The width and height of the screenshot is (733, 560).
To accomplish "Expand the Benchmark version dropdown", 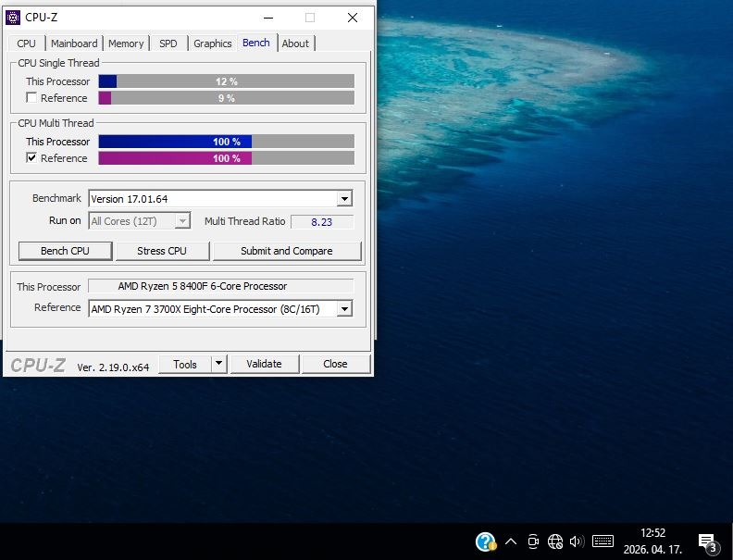I will point(344,199).
